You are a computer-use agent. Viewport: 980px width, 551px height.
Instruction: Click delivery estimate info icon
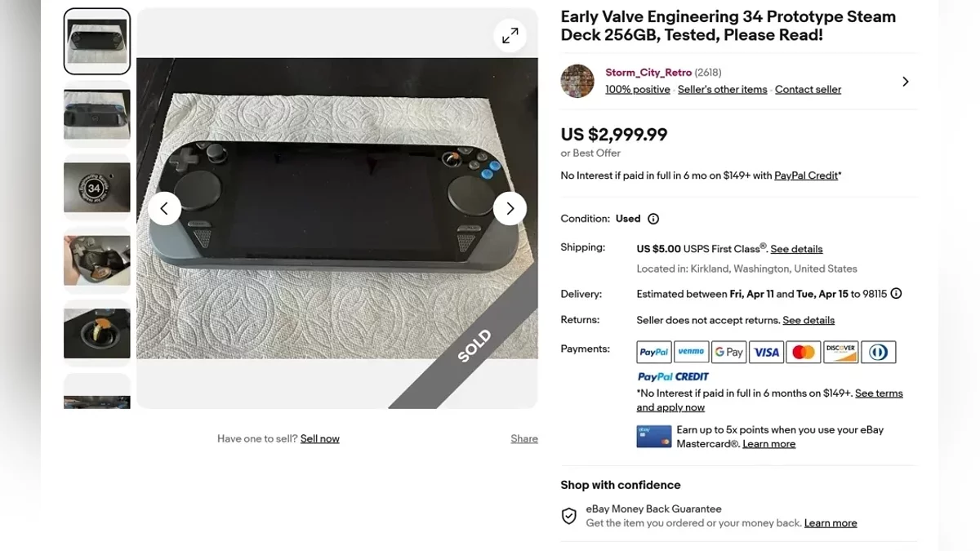[x=896, y=294]
